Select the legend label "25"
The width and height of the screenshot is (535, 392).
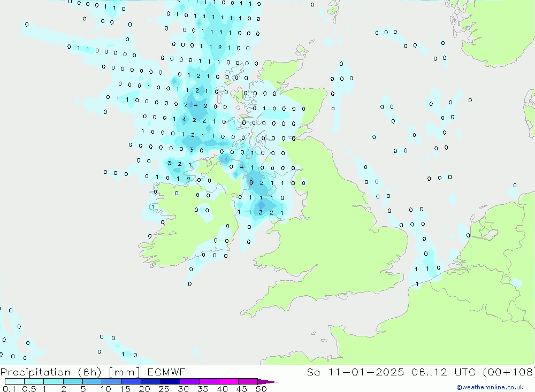click(164, 389)
